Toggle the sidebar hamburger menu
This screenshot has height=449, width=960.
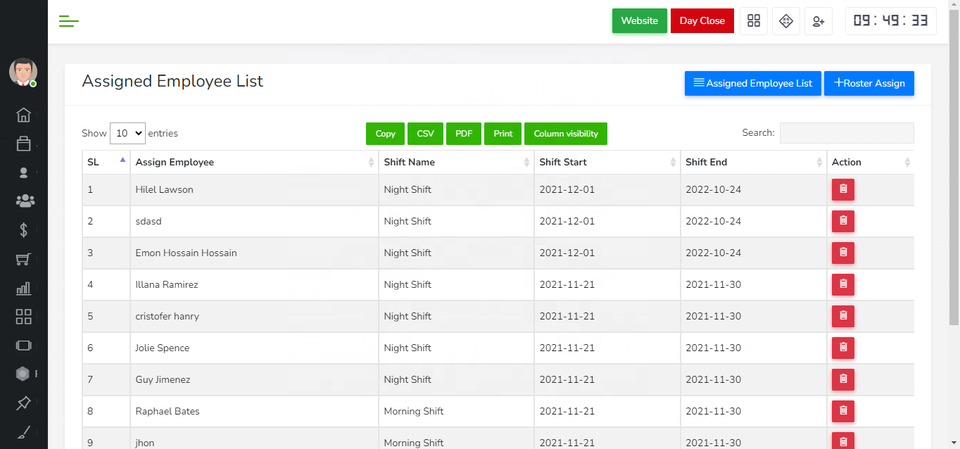[x=69, y=21]
